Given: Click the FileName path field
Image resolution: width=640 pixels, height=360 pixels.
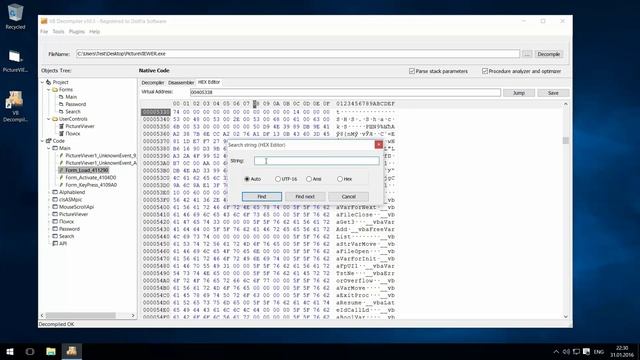Looking at the screenshot, I should pos(298,54).
